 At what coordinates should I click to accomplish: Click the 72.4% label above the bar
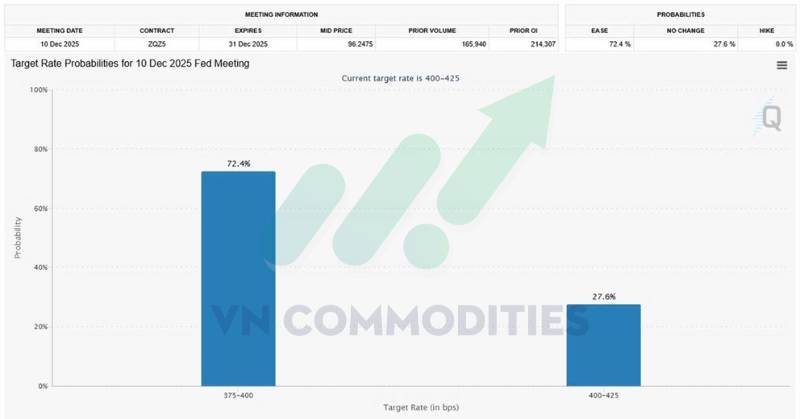(238, 162)
